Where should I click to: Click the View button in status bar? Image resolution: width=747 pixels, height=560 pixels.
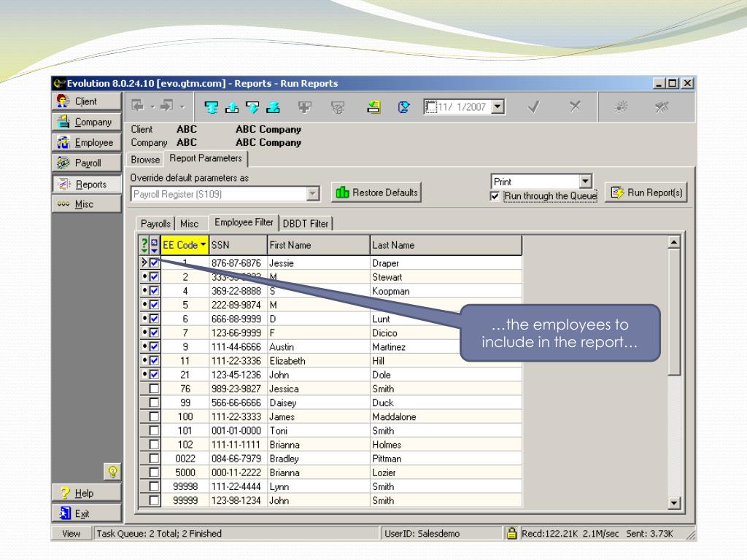tap(71, 533)
